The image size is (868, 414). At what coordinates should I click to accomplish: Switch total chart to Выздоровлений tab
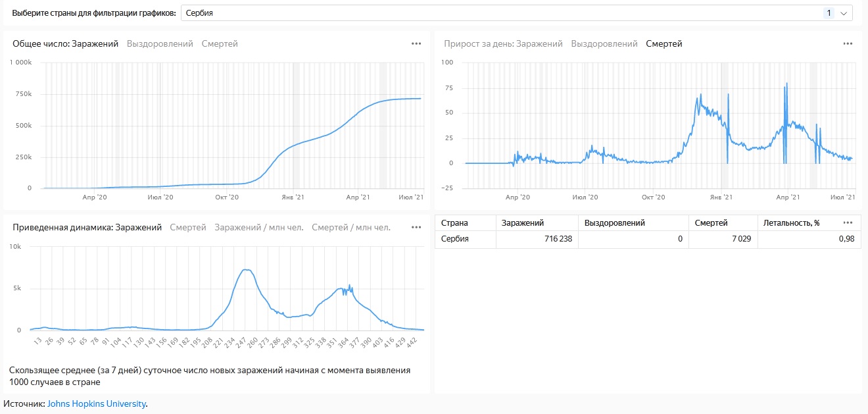(160, 43)
